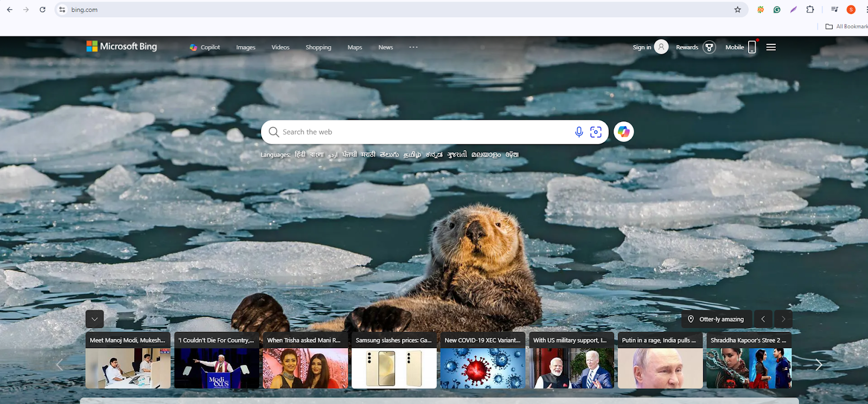
Task: Click the browser back arrow
Action: tap(10, 10)
